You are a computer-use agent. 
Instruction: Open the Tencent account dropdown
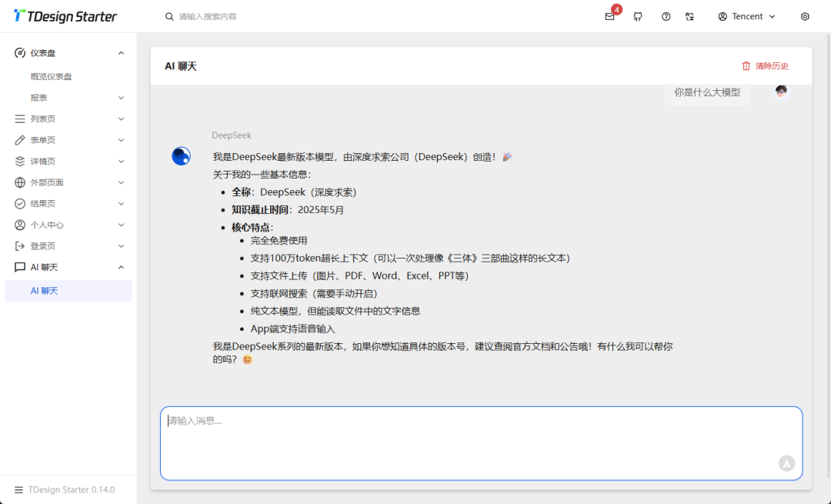click(x=746, y=16)
